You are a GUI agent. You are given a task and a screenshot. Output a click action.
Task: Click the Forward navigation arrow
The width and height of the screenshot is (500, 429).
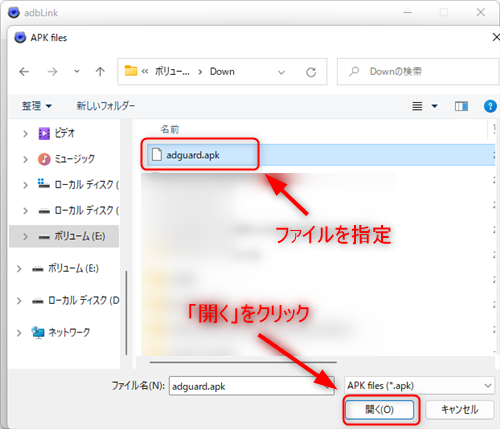point(52,72)
